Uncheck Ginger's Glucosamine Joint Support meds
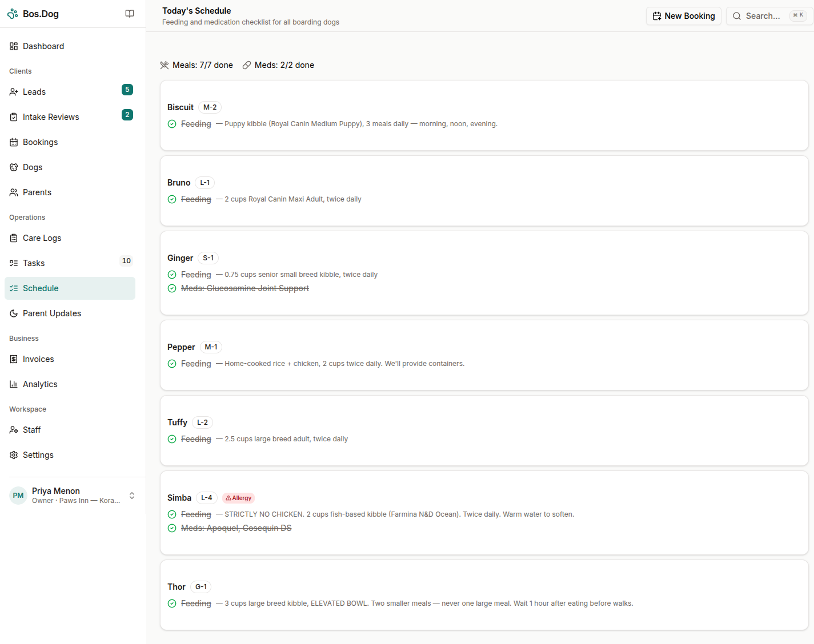814x644 pixels. pos(172,288)
